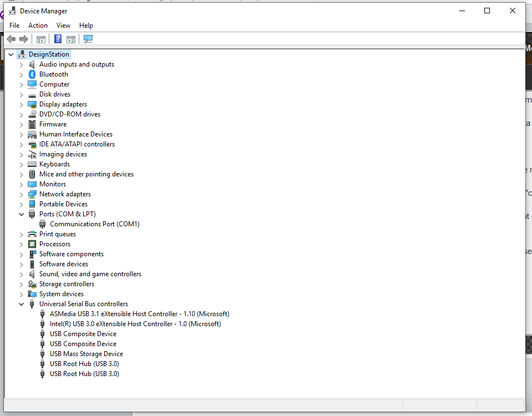This screenshot has height=416, width=532.
Task: Click the Processors category icon
Action: coord(32,244)
